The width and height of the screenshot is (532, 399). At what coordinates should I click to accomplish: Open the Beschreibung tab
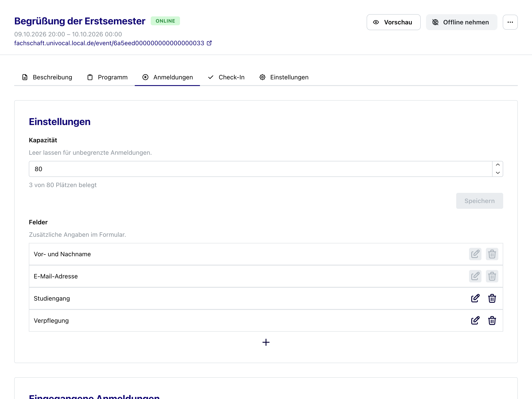(x=47, y=77)
